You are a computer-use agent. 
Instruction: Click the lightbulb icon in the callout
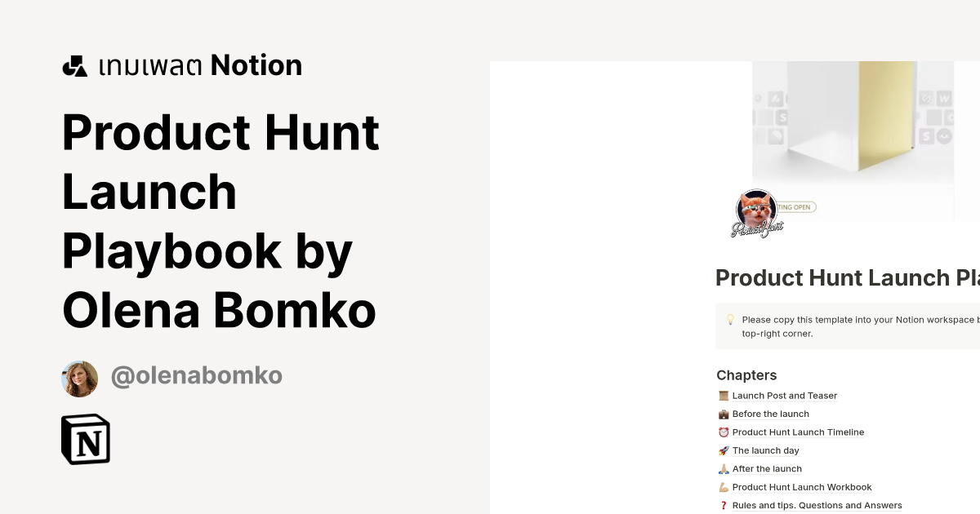730,320
